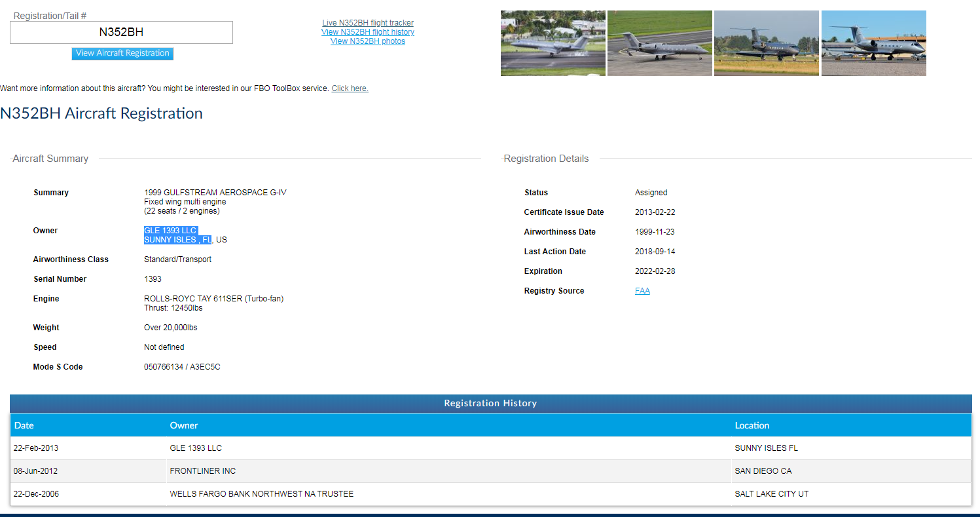Viewport: 980px width, 517px height.
Task: Click the Thrust: 12450lbs text
Action: tap(173, 308)
